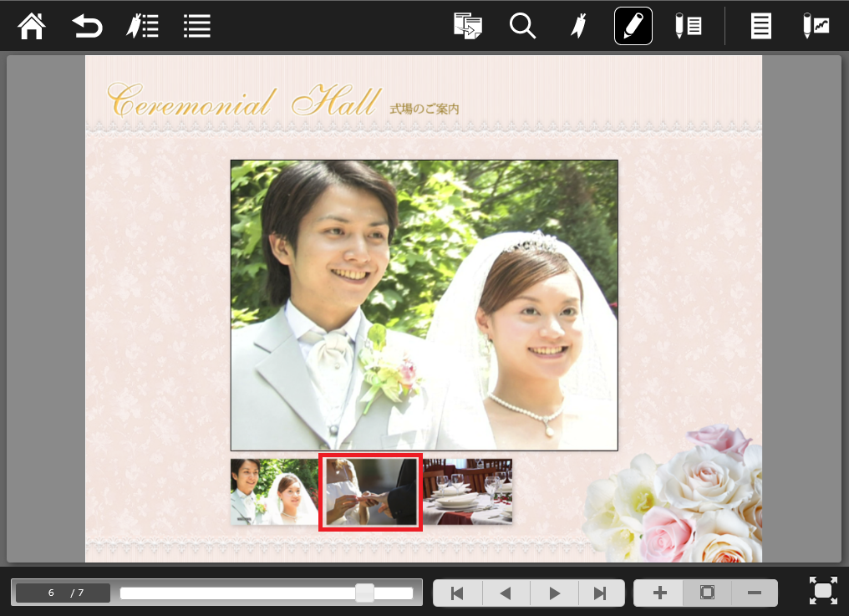The image size is (849, 616).
Task: Go to the next page
Action: (x=553, y=593)
